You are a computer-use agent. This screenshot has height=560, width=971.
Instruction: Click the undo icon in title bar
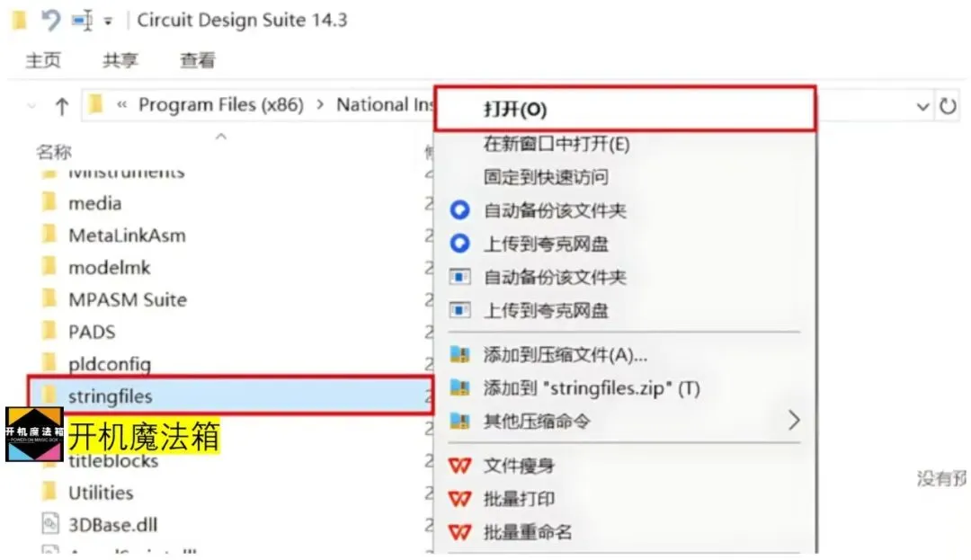point(50,21)
